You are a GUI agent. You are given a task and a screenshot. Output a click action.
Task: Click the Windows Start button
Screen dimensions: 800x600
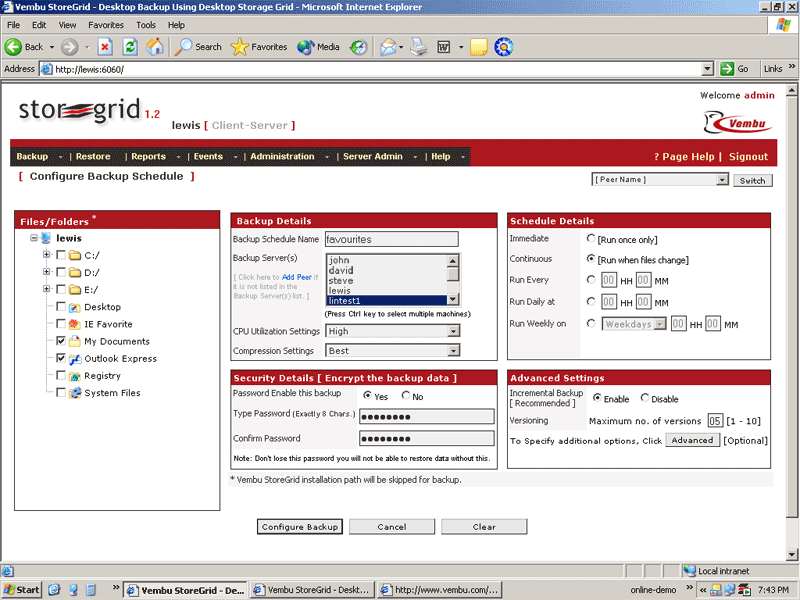click(21, 590)
